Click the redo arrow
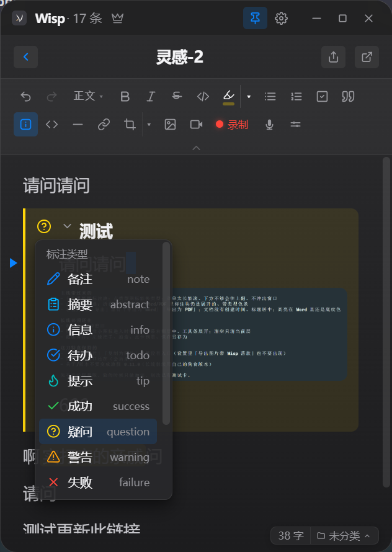This screenshot has width=392, height=552. 51,96
